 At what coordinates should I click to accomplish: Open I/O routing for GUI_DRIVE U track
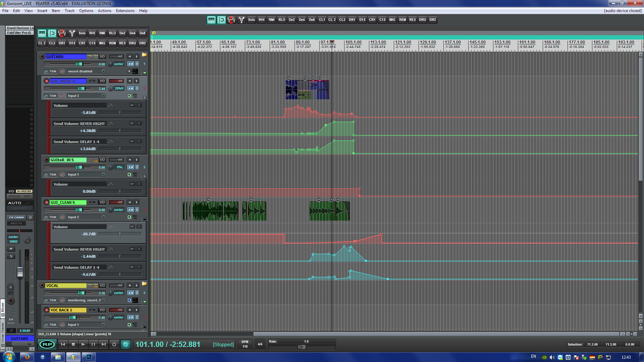coord(102,81)
